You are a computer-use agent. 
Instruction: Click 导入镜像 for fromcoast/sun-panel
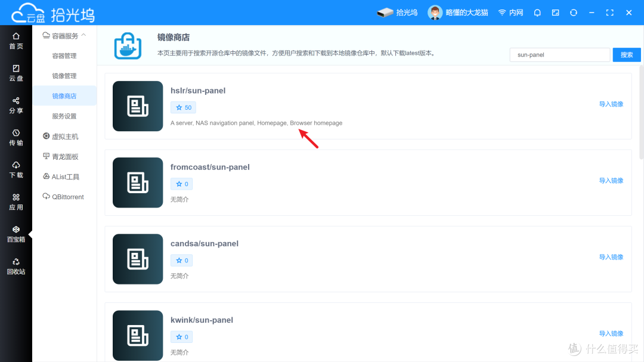[x=611, y=181]
